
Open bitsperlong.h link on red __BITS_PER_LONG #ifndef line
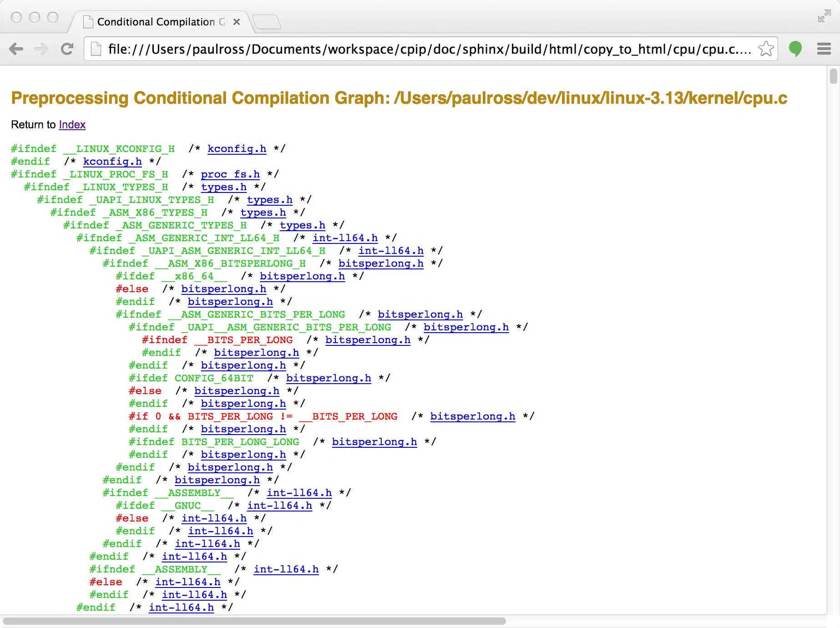[368, 340]
